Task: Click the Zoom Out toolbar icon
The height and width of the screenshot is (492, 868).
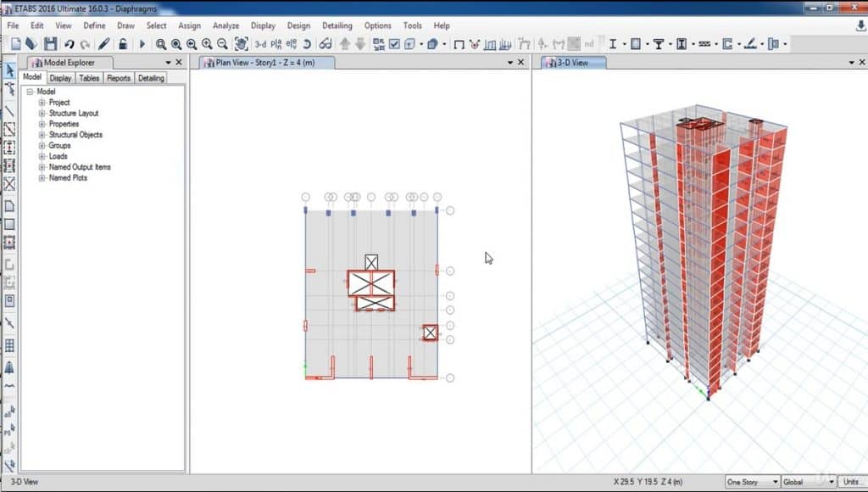Action: click(x=222, y=42)
